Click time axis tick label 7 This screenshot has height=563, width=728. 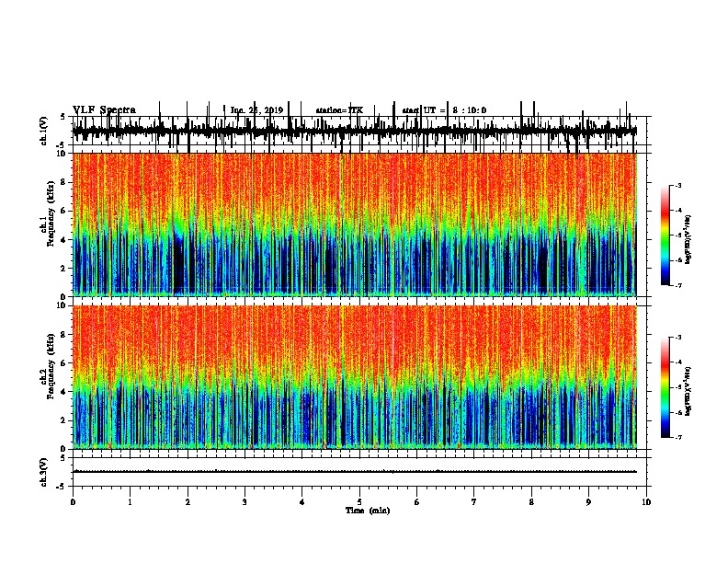[474, 502]
